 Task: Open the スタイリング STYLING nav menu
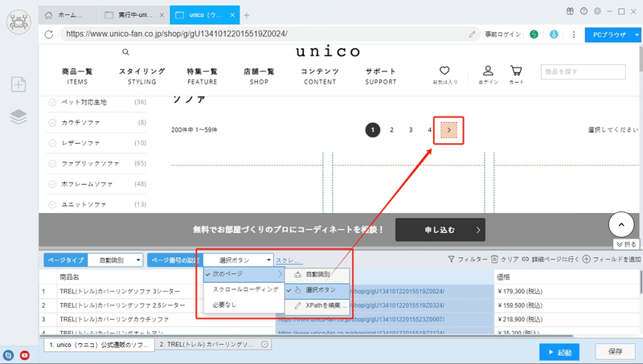click(142, 76)
